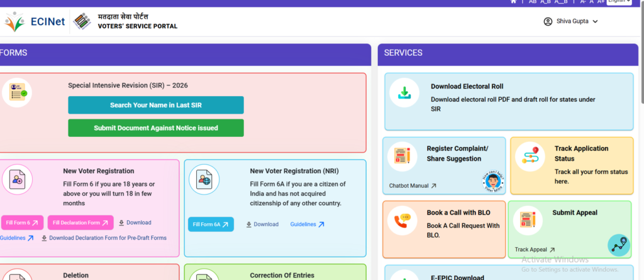
Task: Click Search Your Name in Last SIR
Action: [x=155, y=105]
